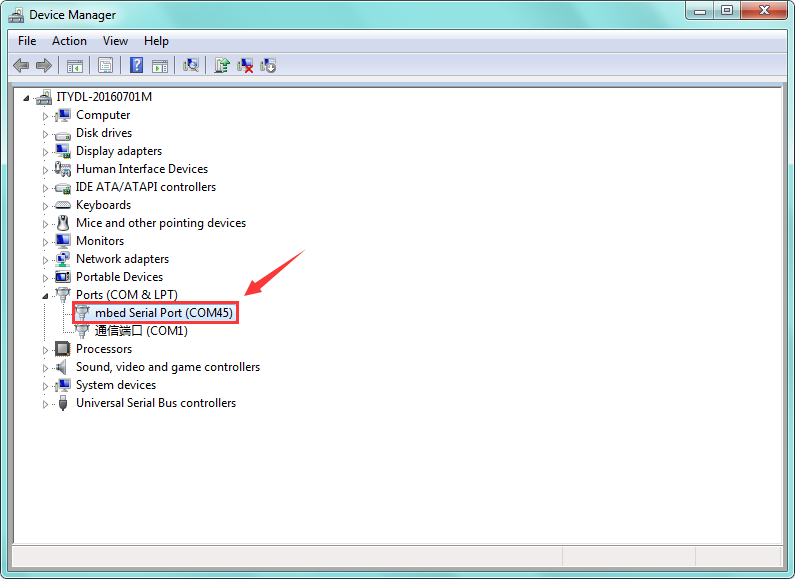Image resolution: width=795 pixels, height=579 pixels.
Task: Expand the Processors node
Action: (x=45, y=350)
